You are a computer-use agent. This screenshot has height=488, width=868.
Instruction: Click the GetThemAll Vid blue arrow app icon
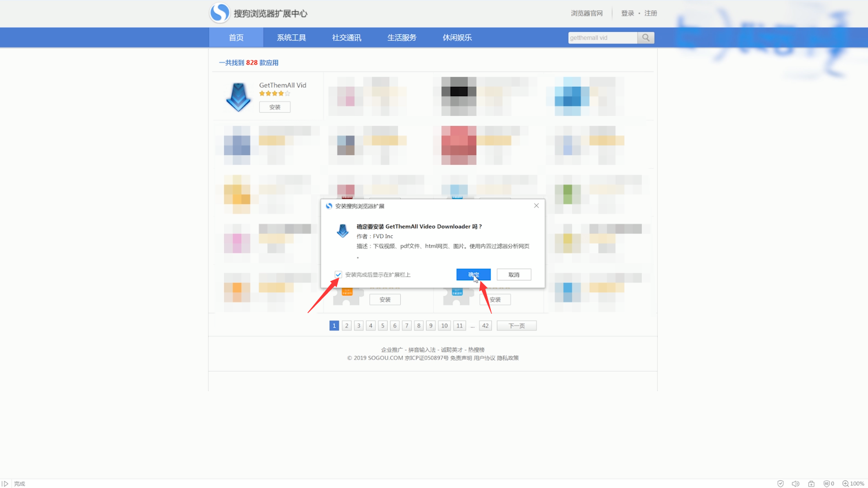pyautogui.click(x=238, y=97)
